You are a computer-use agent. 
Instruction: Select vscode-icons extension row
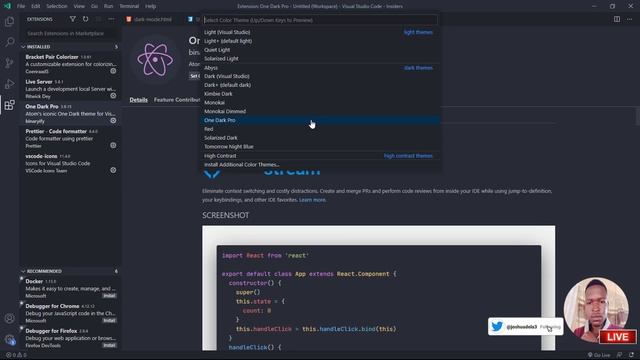point(70,163)
